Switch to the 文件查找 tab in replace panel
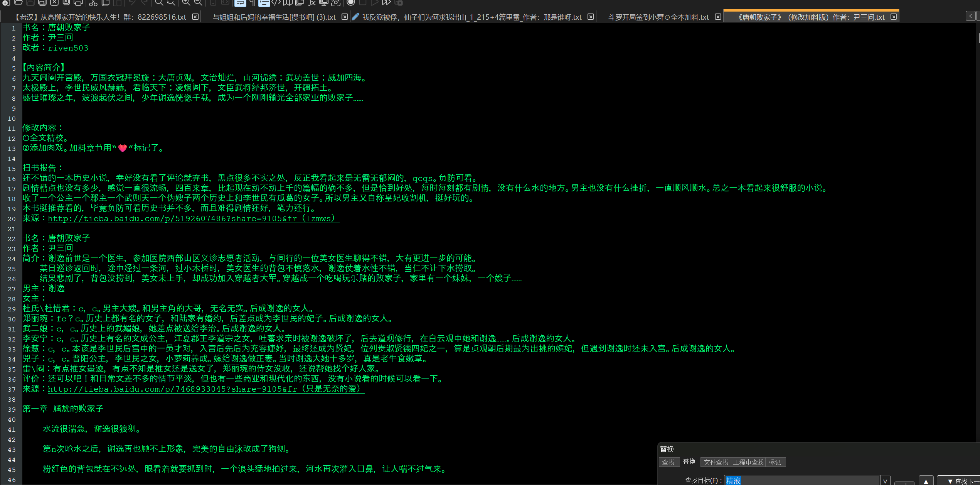980x485 pixels. click(715, 462)
